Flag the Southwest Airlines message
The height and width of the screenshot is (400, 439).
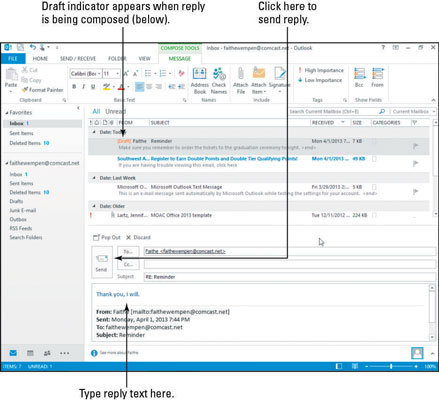[415, 163]
